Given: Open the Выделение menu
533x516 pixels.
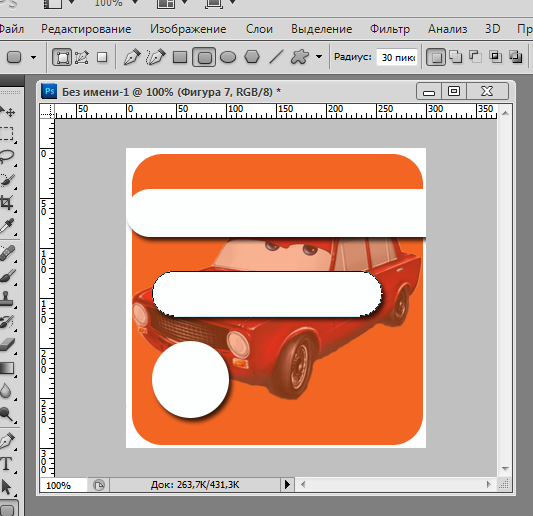Looking at the screenshot, I should click(322, 29).
